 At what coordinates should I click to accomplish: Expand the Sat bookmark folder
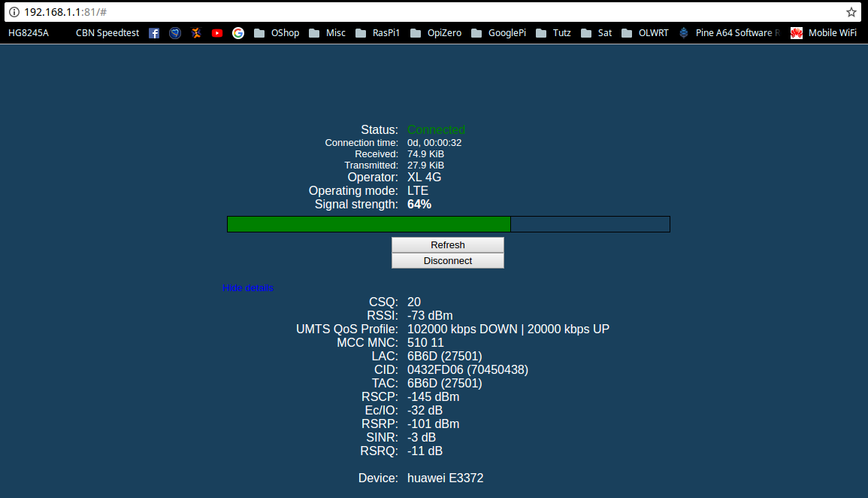[596, 33]
